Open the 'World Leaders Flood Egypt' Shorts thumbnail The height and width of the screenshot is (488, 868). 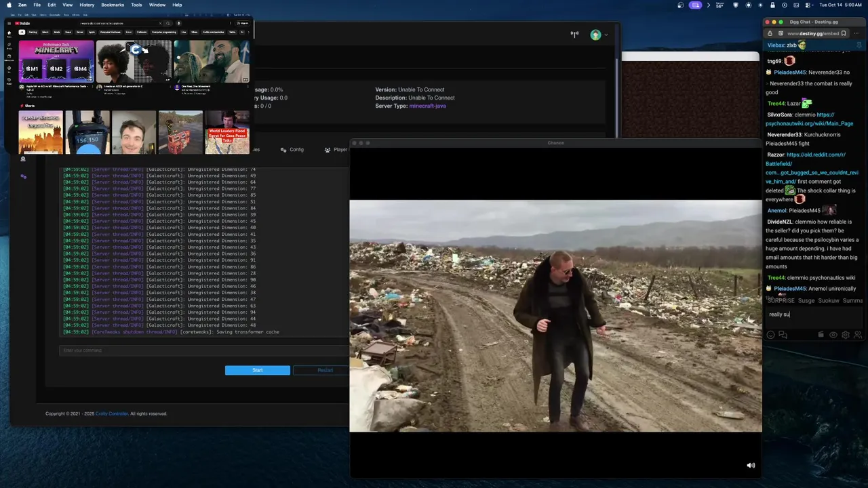coord(227,132)
